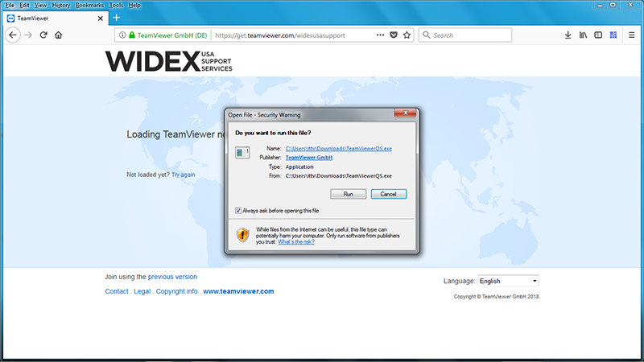This screenshot has width=644, height=362.
Task: Save page to Pocket
Action: click(394, 35)
